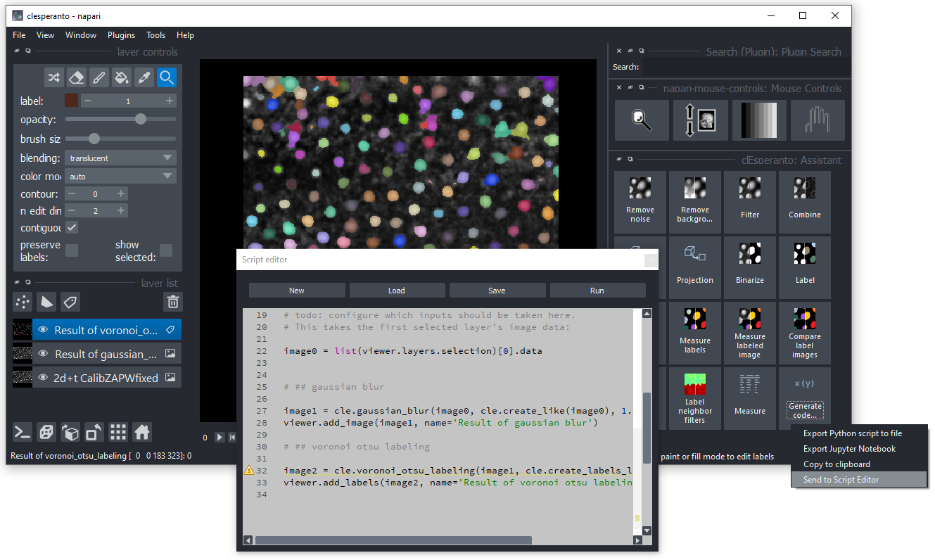Click Save in the Script editor
The image size is (935, 560).
497,291
